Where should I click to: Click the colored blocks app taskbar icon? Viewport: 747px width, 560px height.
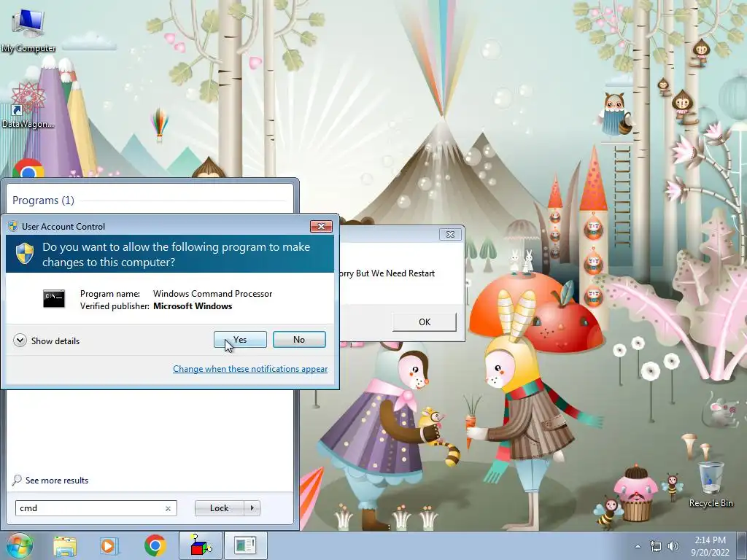201,545
